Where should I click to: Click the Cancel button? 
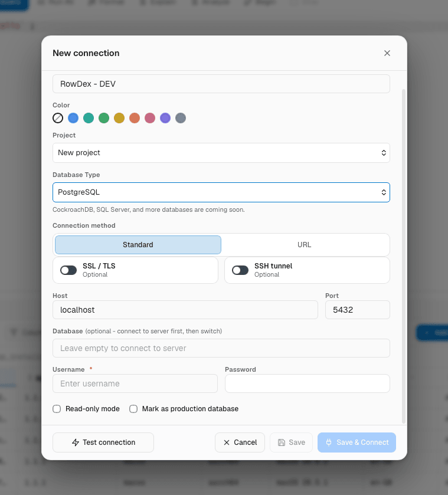(240, 442)
